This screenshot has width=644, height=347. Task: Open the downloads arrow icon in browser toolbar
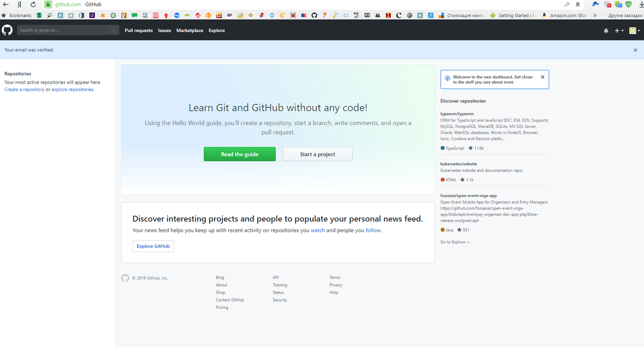pyautogui.click(x=641, y=4)
